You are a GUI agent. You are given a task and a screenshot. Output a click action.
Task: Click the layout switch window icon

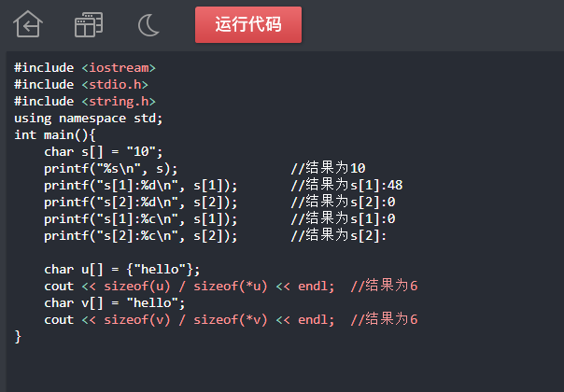pyautogui.click(x=89, y=25)
